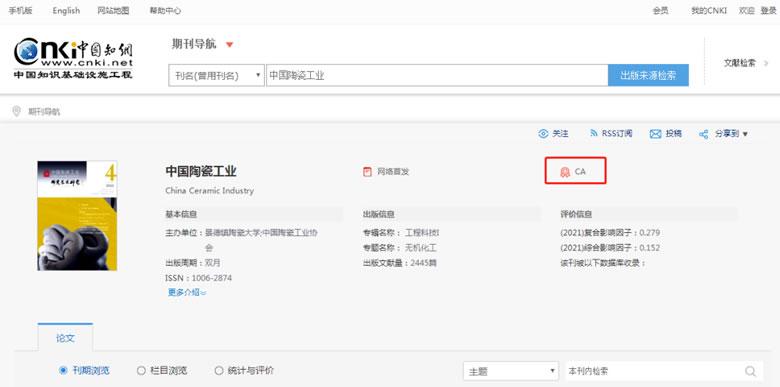Viewport: 780px width, 387px height.
Task: Click the journal title 中国陶瓷工业
Action: (x=201, y=172)
